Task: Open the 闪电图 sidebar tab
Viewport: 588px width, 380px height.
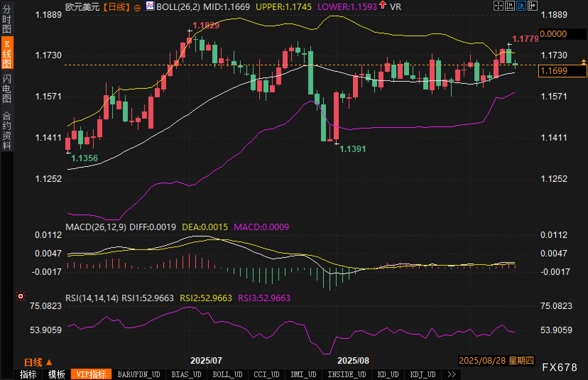Action: click(7, 88)
